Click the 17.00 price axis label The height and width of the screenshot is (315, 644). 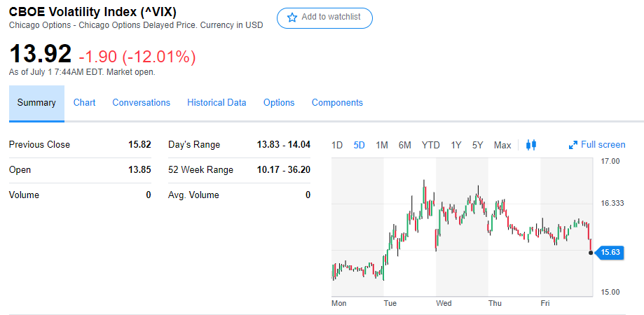(610, 161)
